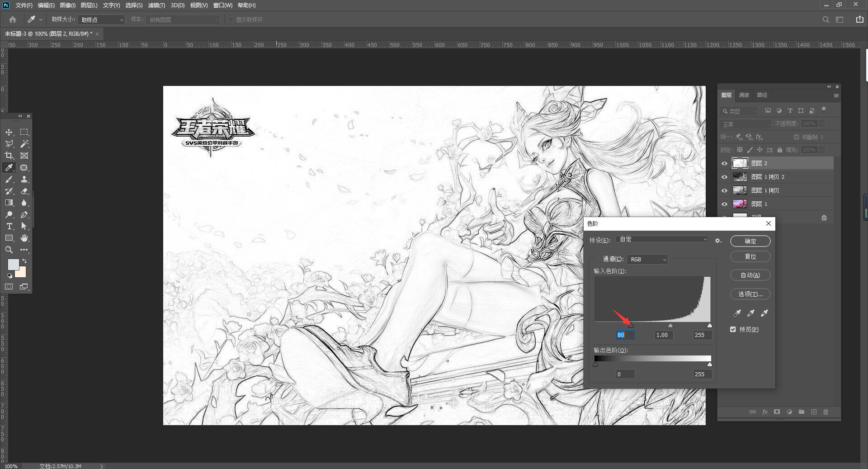The image size is (868, 469).
Task: Swap foreground and background colors
Action: pos(24,261)
